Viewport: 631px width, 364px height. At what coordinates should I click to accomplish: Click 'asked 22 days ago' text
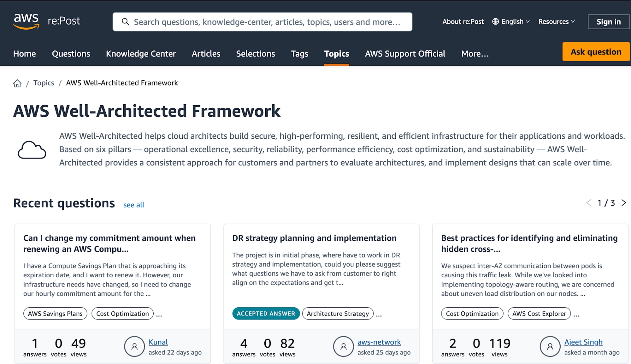tap(175, 352)
